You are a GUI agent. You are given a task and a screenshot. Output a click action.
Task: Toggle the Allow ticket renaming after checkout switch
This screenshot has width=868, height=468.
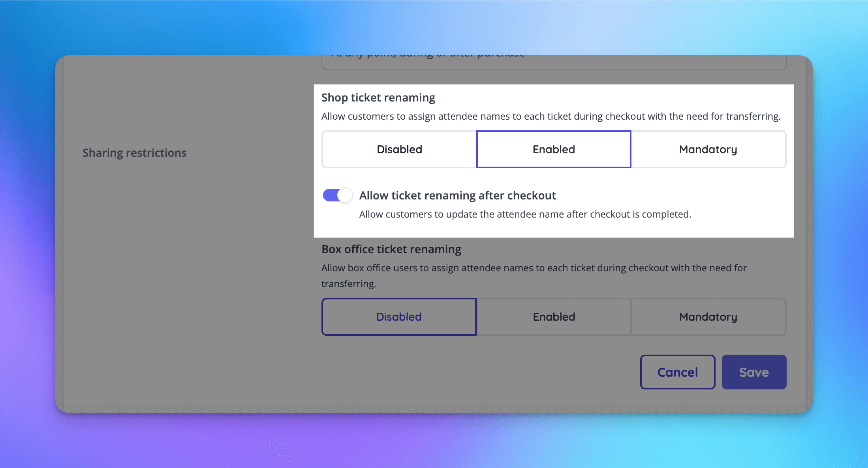coord(337,195)
